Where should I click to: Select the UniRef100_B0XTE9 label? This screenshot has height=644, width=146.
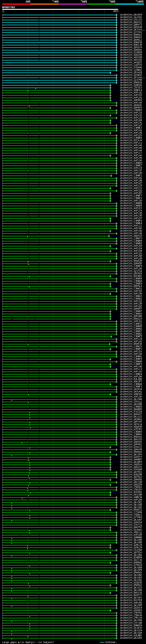(131, 600)
